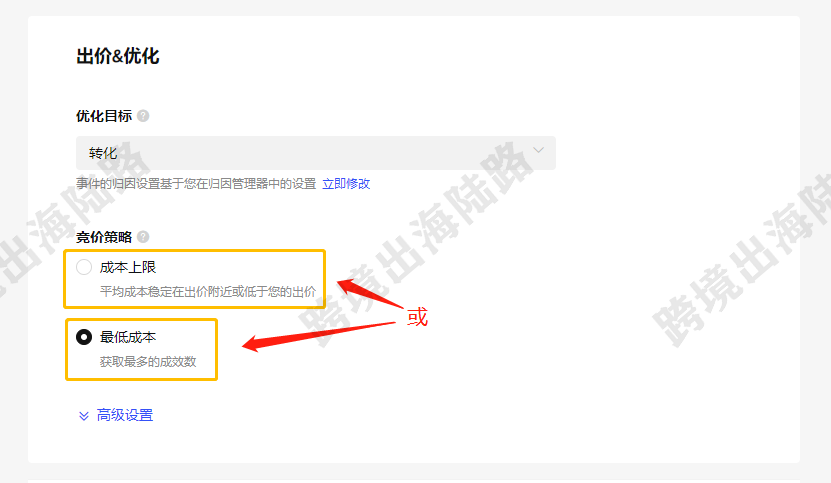Click the red arrow pointing at 成本上限
This screenshot has width=831, height=483.
click(x=370, y=293)
